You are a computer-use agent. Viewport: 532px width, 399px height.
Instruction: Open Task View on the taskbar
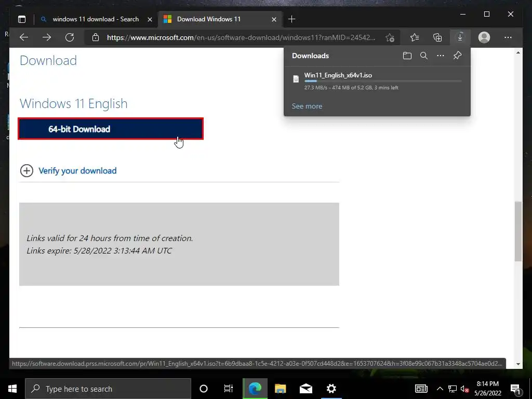229,389
